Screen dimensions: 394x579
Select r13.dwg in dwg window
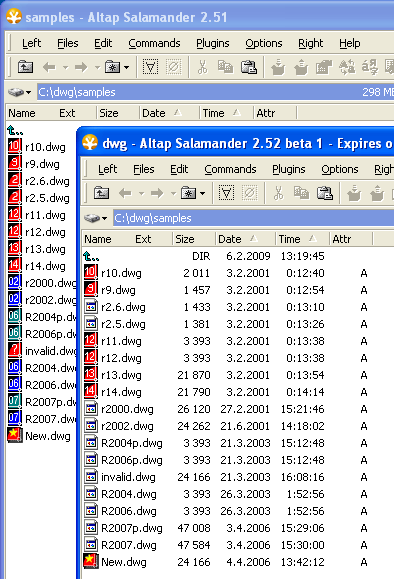(x=121, y=375)
